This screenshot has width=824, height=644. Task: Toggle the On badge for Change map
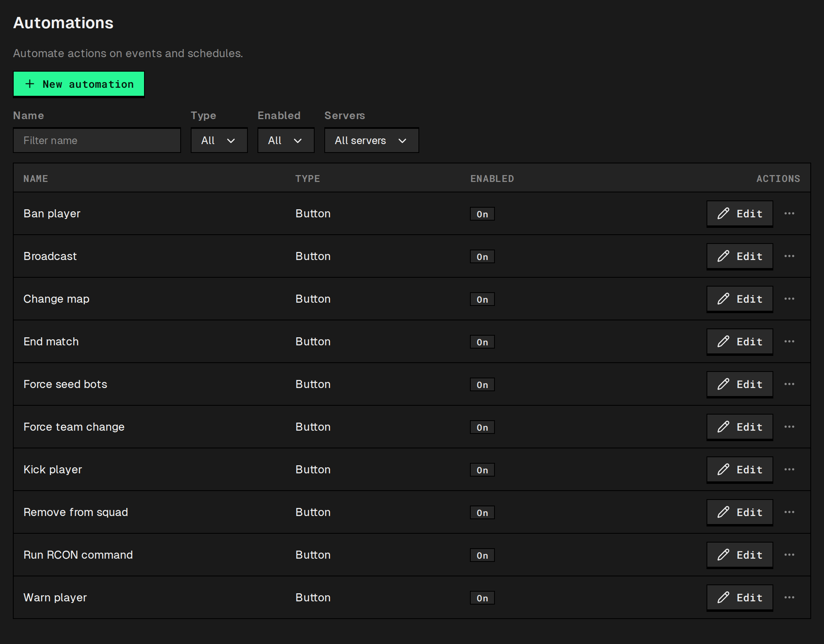coord(482,299)
